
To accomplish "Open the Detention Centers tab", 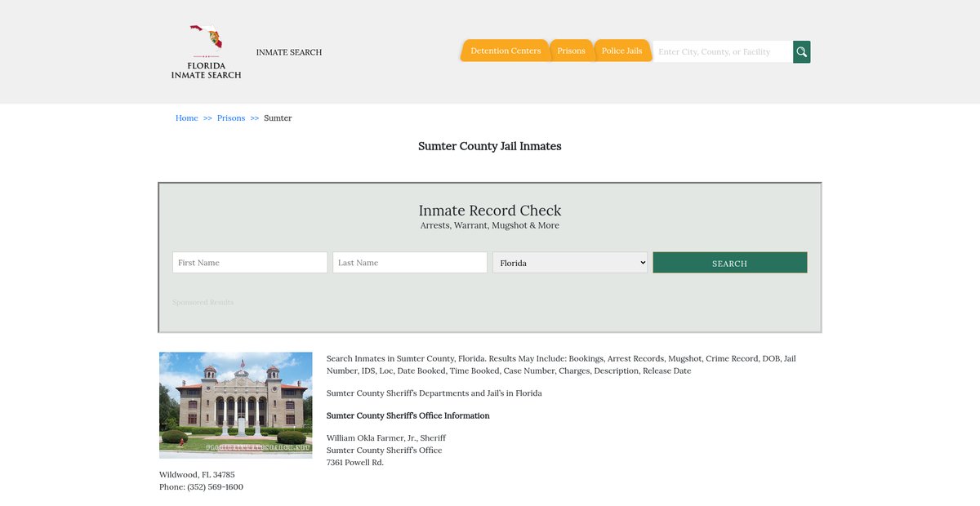I will coord(505,51).
